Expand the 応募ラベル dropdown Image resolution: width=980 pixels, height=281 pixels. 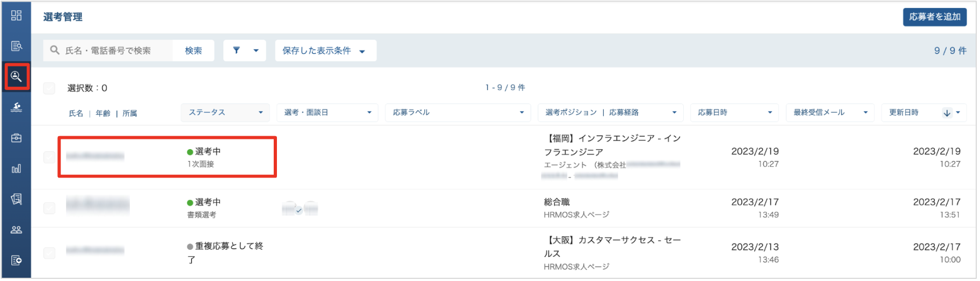coord(458,113)
